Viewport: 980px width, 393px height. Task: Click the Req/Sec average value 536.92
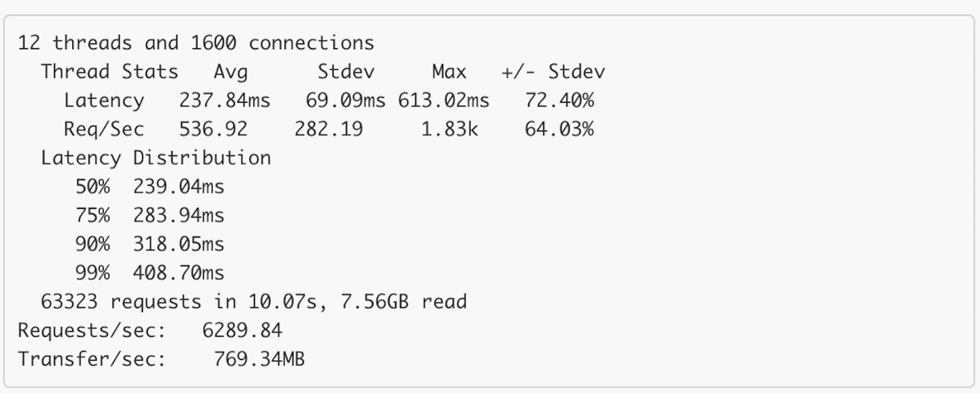tap(213, 129)
